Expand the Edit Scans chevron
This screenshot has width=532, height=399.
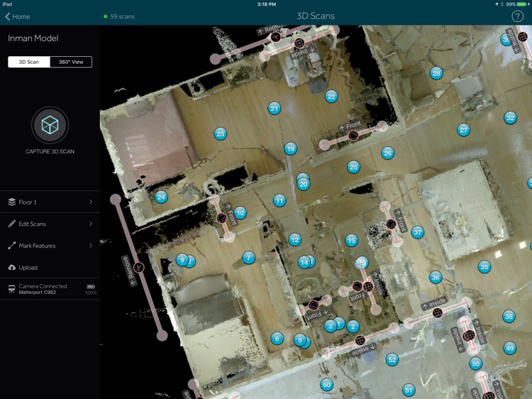(91, 224)
